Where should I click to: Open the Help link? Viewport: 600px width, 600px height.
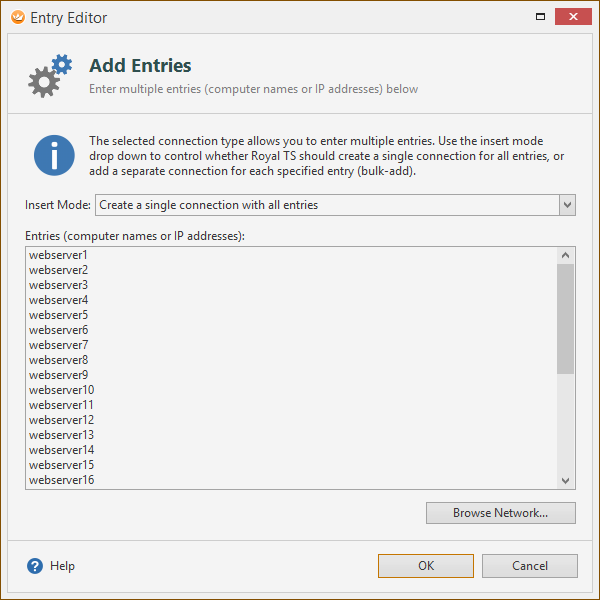click(x=62, y=566)
